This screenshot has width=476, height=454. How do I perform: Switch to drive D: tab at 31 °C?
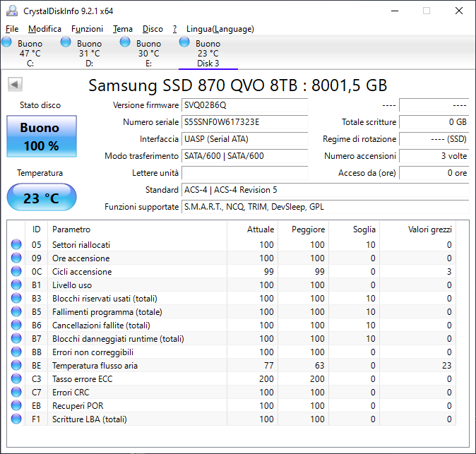[89, 53]
